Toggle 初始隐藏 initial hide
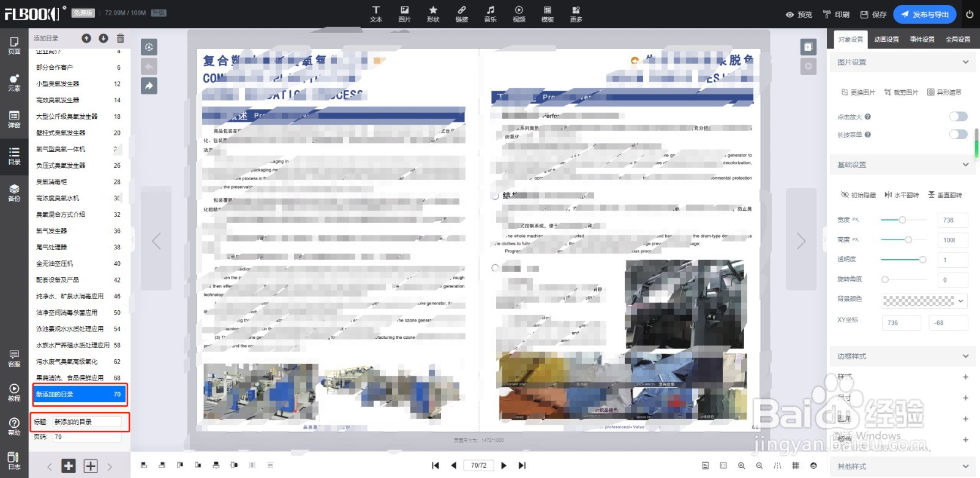The width and height of the screenshot is (980, 478). point(858,195)
